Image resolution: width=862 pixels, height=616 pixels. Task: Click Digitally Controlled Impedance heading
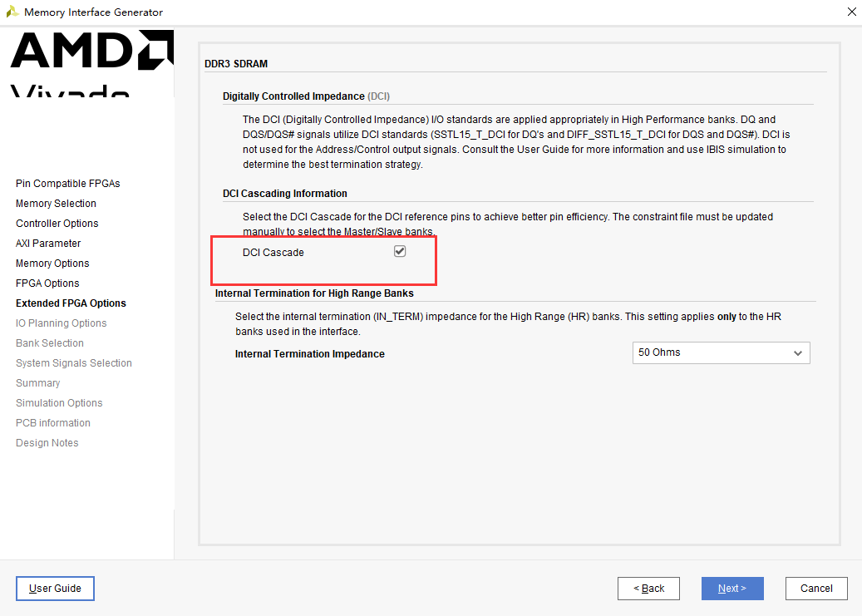coord(306,96)
